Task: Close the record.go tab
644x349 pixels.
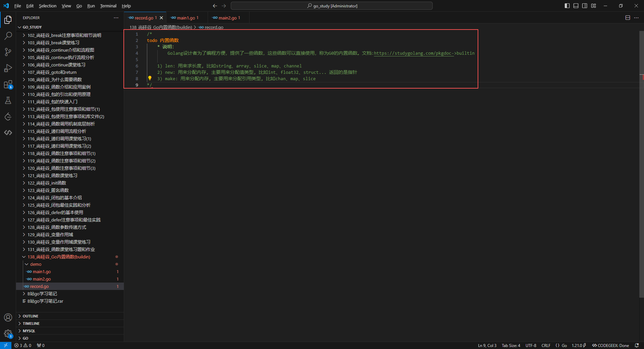Action: 161,18
